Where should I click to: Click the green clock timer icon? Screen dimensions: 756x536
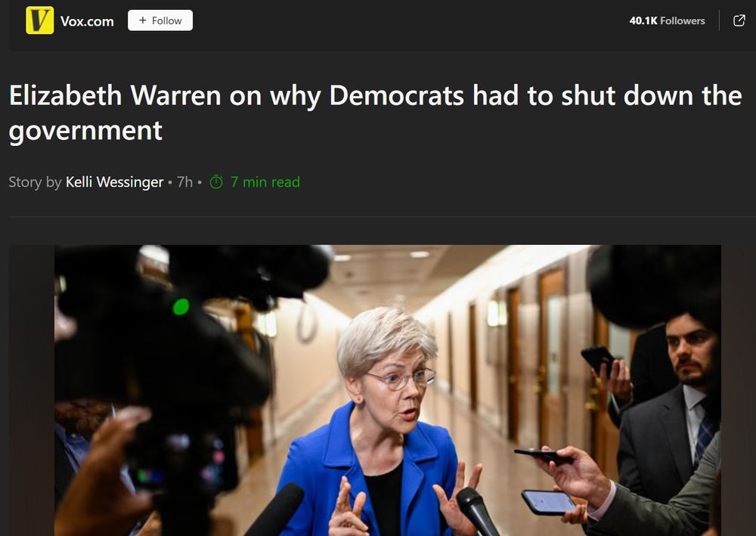point(216,181)
